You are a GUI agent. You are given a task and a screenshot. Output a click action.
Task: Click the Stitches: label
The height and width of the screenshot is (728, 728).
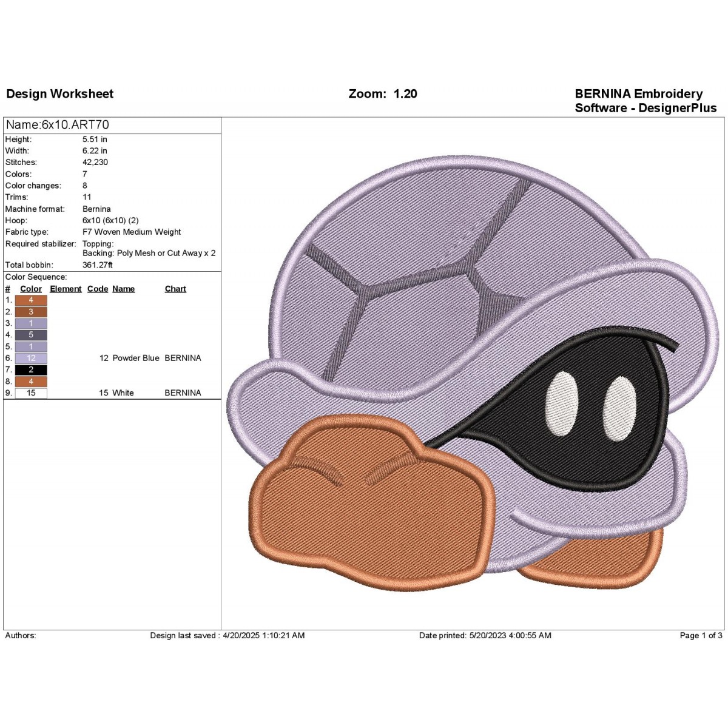tap(21, 163)
